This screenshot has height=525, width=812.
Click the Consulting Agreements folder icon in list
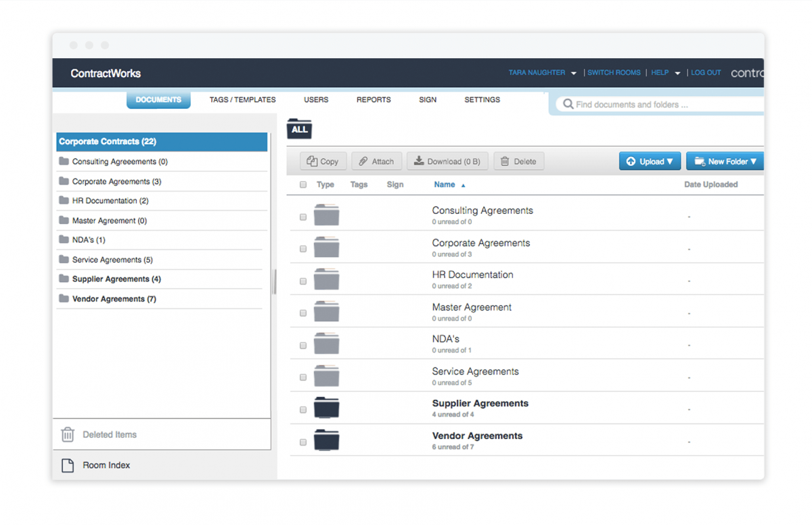326,215
